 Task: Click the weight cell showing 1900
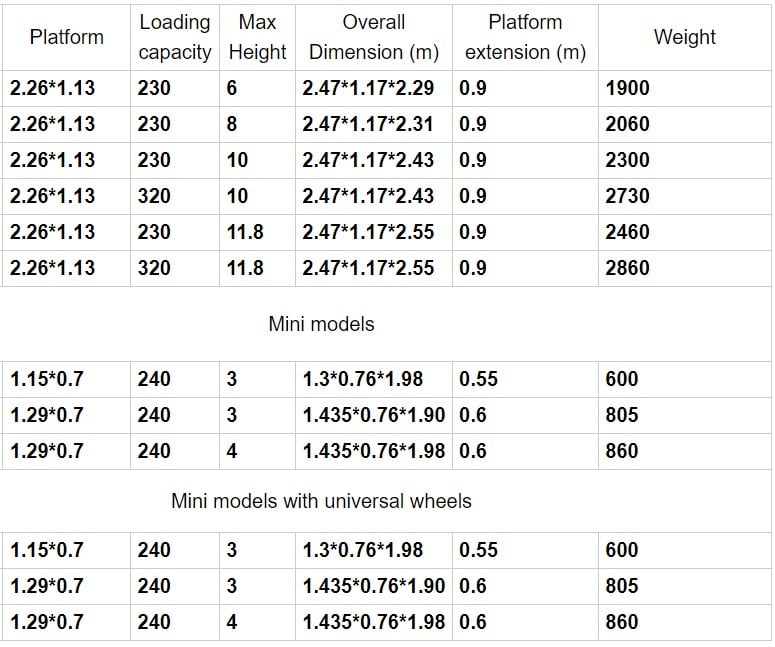(x=685, y=88)
